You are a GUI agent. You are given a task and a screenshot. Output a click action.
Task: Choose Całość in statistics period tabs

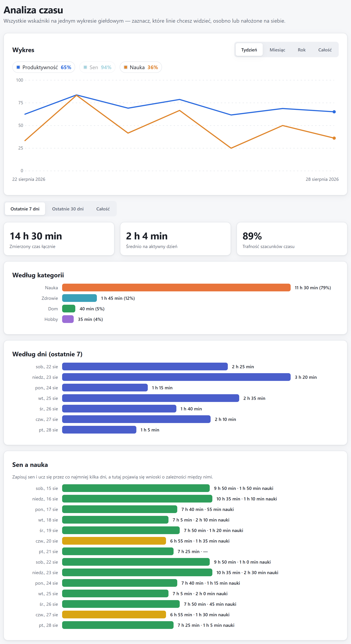[103, 209]
